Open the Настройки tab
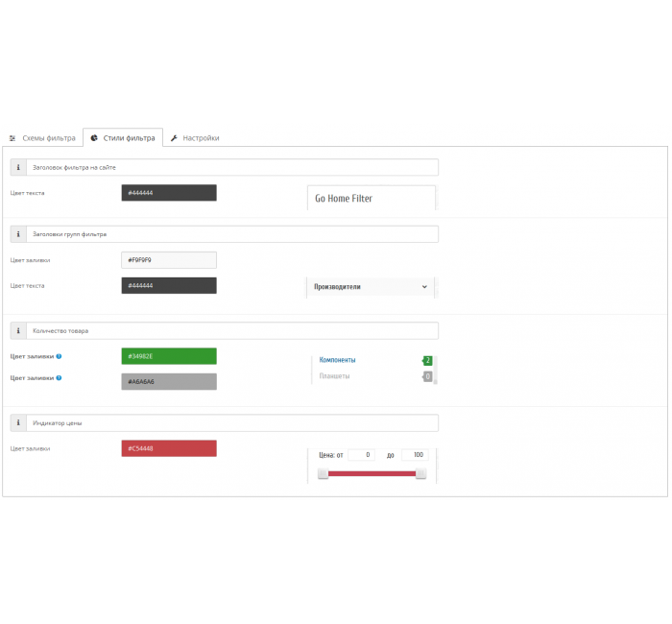Screen dimensions: 672x624 coord(195,138)
